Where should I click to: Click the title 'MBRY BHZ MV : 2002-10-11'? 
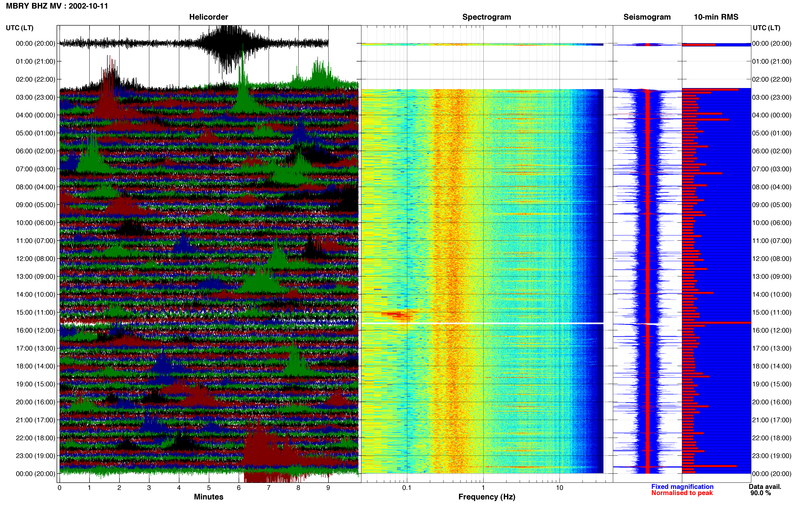(57, 6)
